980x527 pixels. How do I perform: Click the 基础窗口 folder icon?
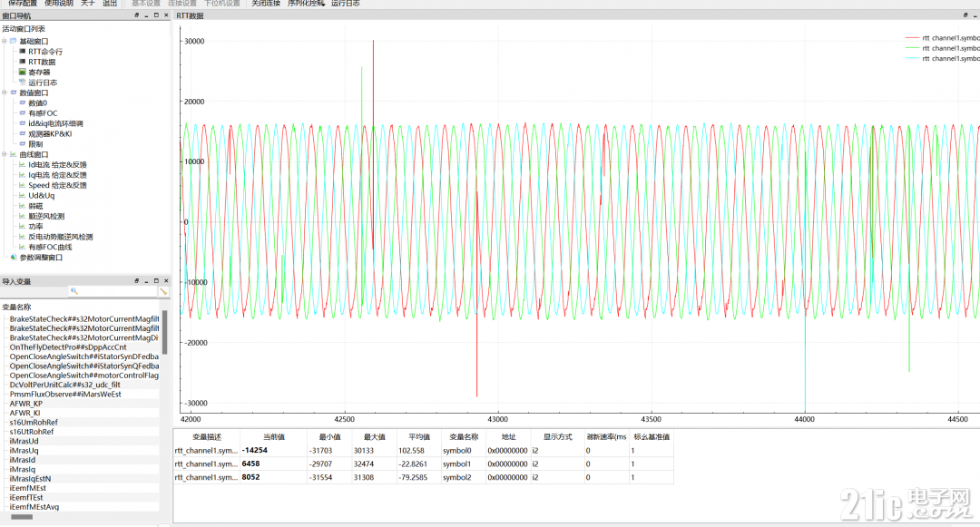pos(13,41)
